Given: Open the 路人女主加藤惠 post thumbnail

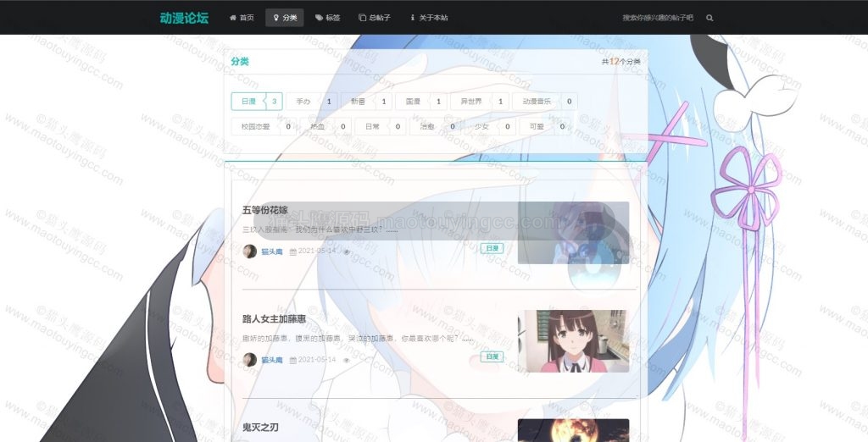Looking at the screenshot, I should pyautogui.click(x=573, y=340).
